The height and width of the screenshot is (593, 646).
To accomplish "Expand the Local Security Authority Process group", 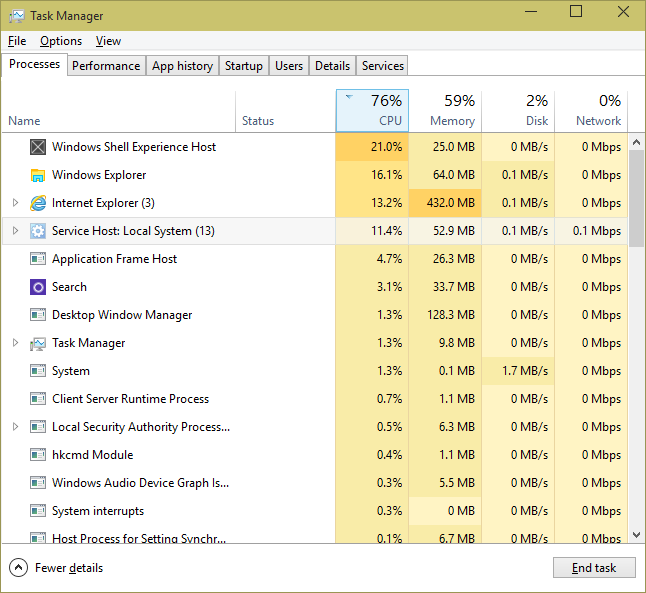I will coord(15,427).
